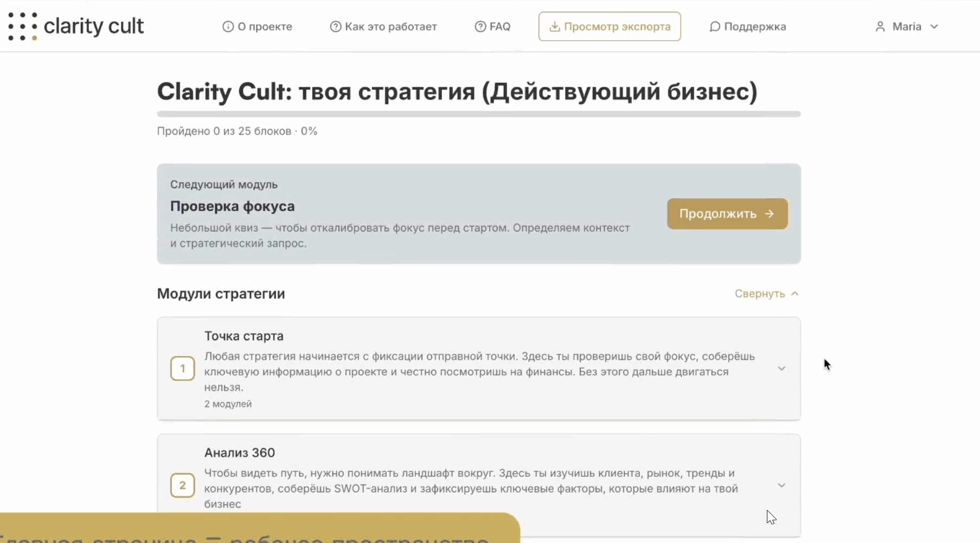Viewport: 980px width, 543px height.
Task: Select the number 1 module badge
Action: [x=183, y=369]
